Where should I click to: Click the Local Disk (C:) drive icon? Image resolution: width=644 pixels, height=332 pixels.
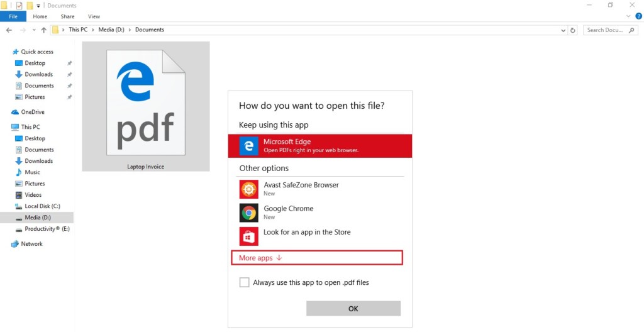pyautogui.click(x=18, y=206)
